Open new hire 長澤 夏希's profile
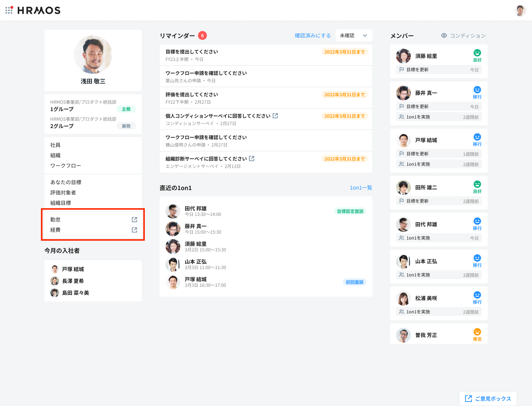 tap(73, 281)
